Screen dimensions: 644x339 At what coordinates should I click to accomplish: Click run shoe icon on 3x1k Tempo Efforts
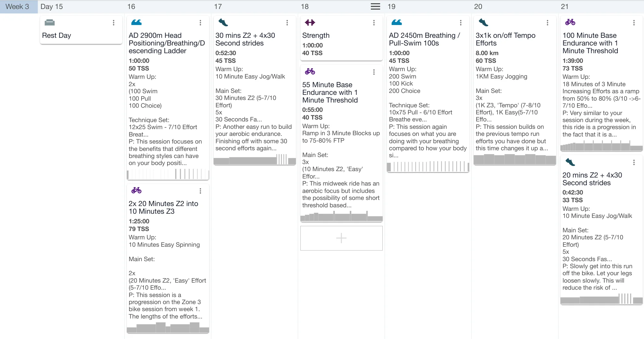click(484, 22)
